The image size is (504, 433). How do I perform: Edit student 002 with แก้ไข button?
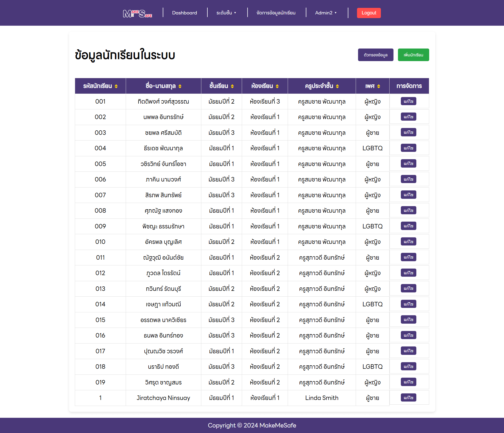click(408, 117)
